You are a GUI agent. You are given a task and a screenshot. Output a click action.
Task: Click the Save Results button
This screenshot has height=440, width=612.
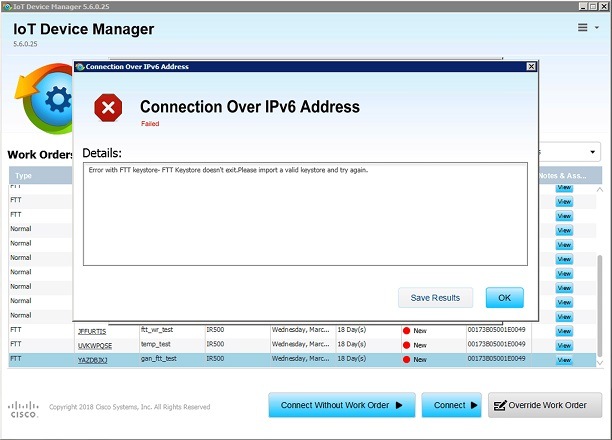point(435,297)
